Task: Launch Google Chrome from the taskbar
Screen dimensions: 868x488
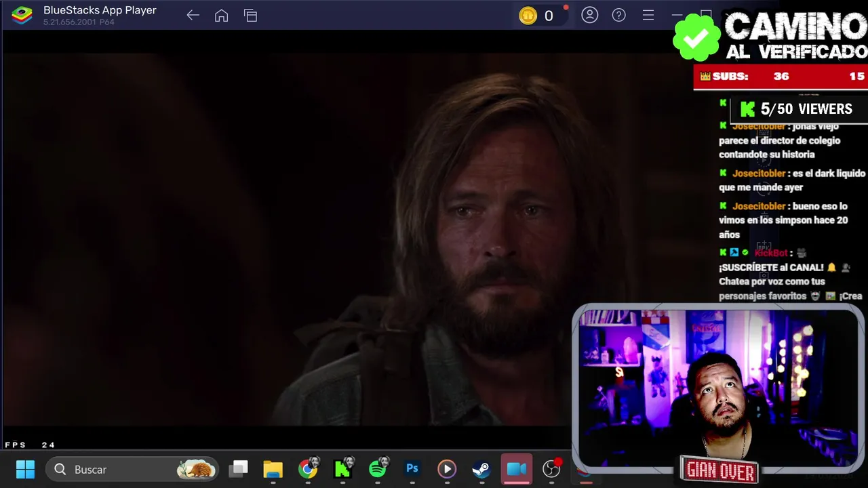Action: pyautogui.click(x=308, y=469)
